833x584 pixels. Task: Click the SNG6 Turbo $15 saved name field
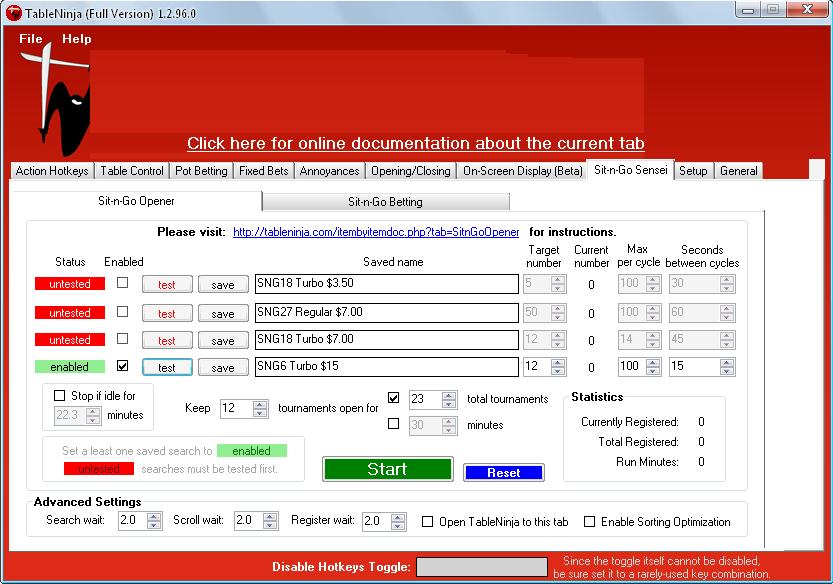coord(387,367)
